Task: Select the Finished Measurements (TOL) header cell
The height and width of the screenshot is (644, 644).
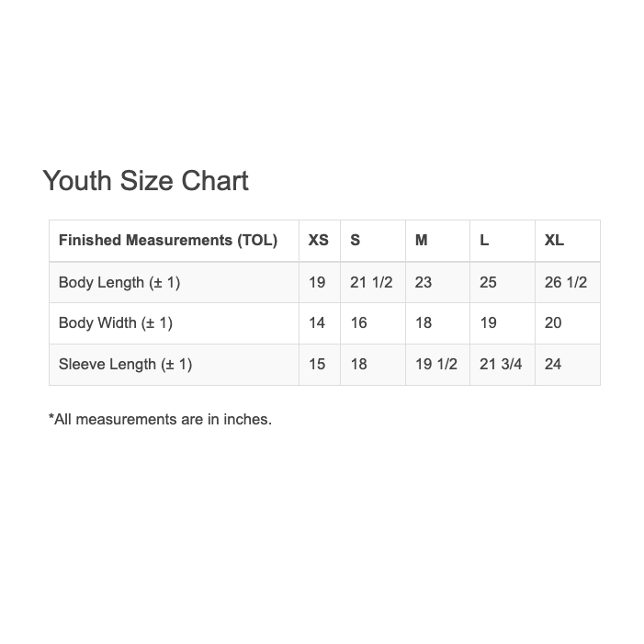Action: [168, 241]
